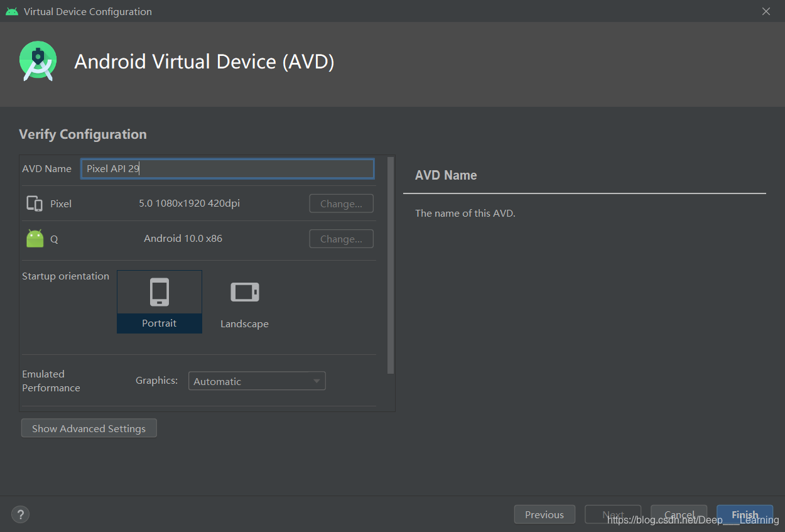The width and height of the screenshot is (785, 532).
Task: Click the 'Graphics:' label
Action: tap(156, 381)
